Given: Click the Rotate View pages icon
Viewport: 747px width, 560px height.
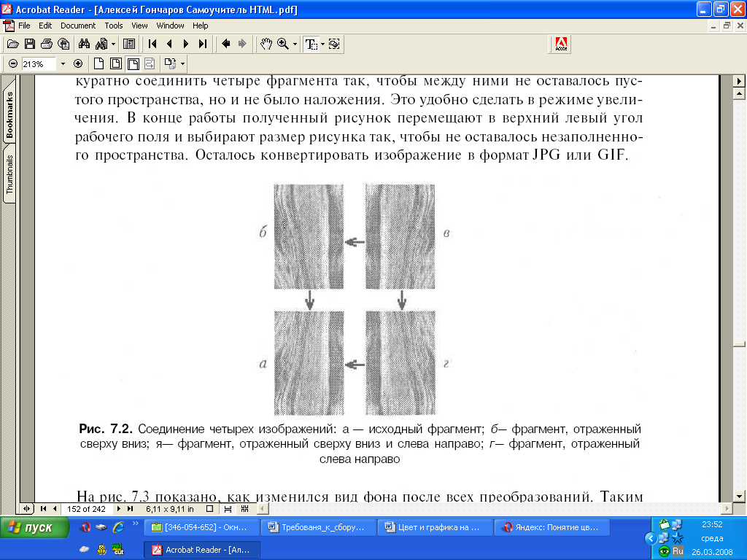Looking at the screenshot, I should tap(170, 63).
